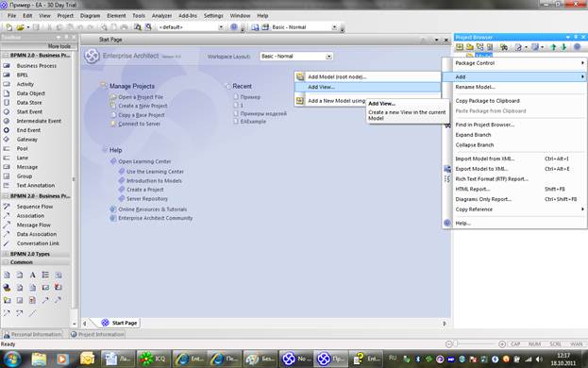Open the More tools toolbox menu
The height and width of the screenshot is (368, 588).
(x=59, y=46)
